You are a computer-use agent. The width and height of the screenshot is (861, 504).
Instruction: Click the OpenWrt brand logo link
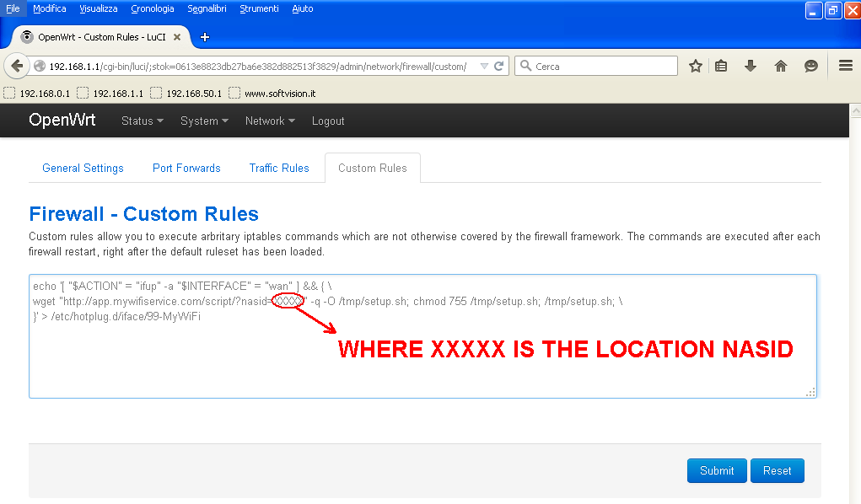[x=62, y=120]
